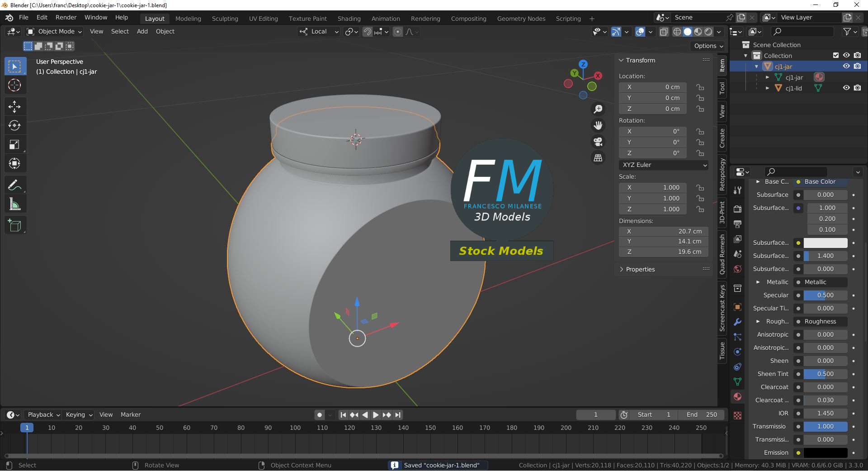Adjust the Transmission slider in material properties
The width and height of the screenshot is (868, 471).
[x=825, y=427]
